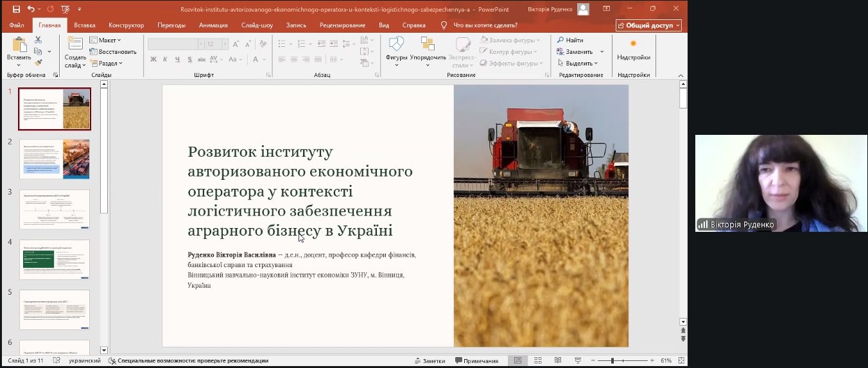The width and height of the screenshot is (868, 368).
Task: Click the Format Painter brush icon
Action: pos(38,63)
